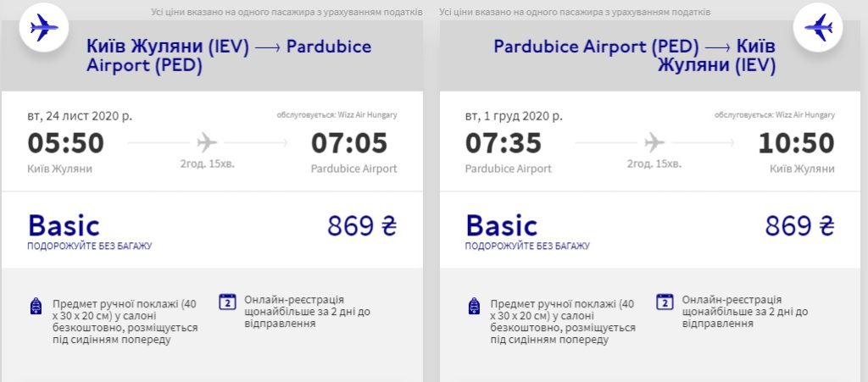The height and width of the screenshot is (382, 868).
Task: Click the Pardubice Airport (PED) → Київ Жуляни heading
Action: 634,56
